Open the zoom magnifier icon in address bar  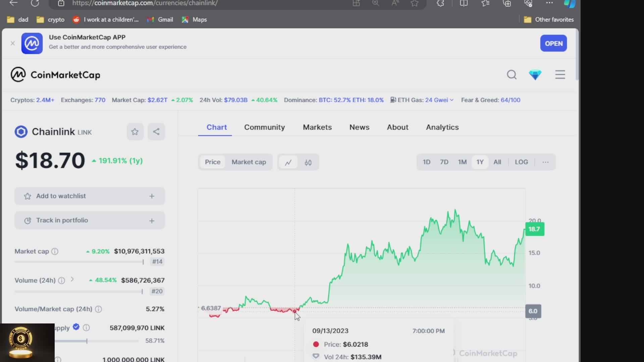click(x=376, y=3)
